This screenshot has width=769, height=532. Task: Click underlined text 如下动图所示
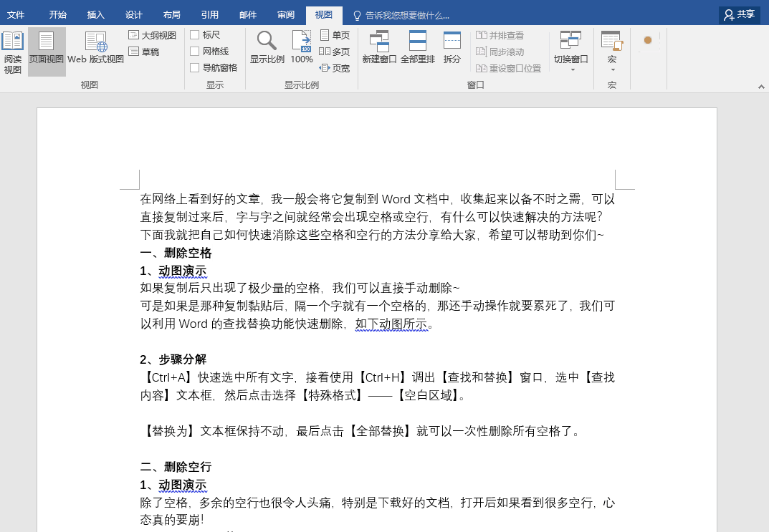391,324
